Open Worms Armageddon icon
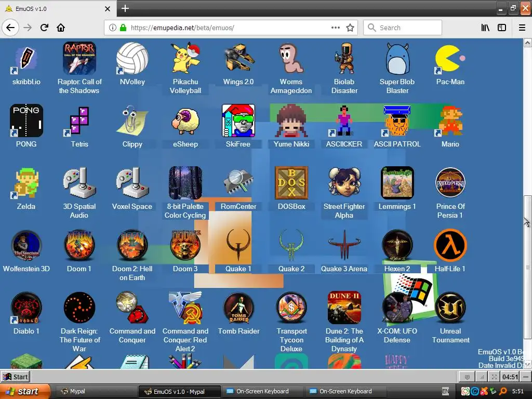This screenshot has width=532, height=399. [x=291, y=58]
